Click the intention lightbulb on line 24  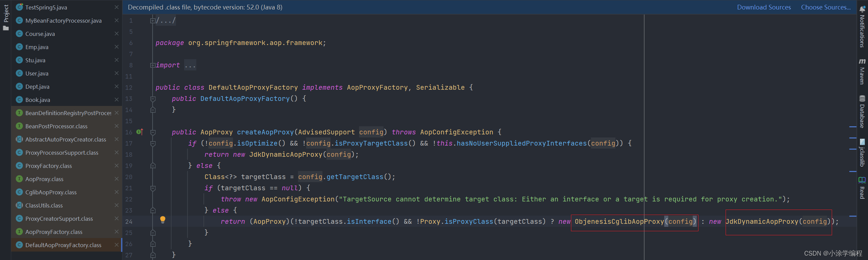pyautogui.click(x=163, y=220)
